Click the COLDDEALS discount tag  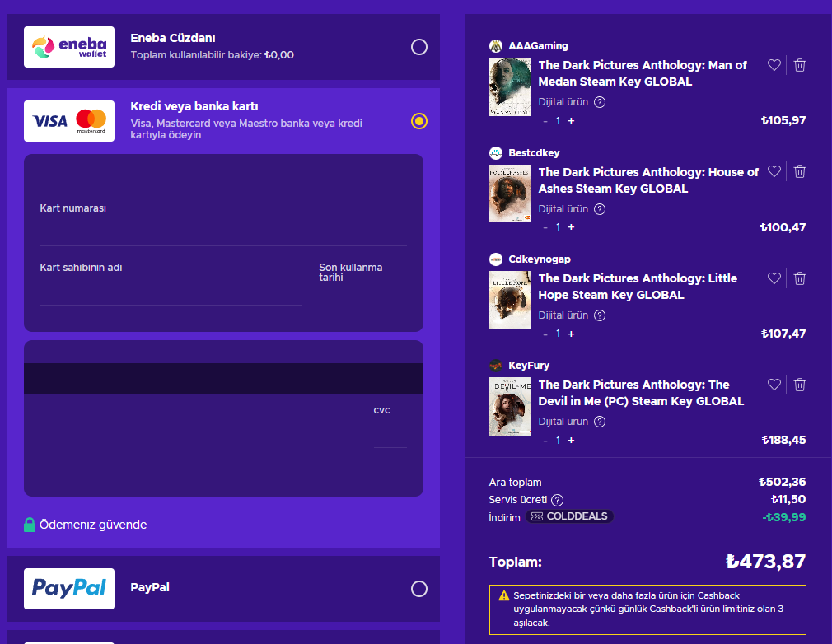[570, 516]
